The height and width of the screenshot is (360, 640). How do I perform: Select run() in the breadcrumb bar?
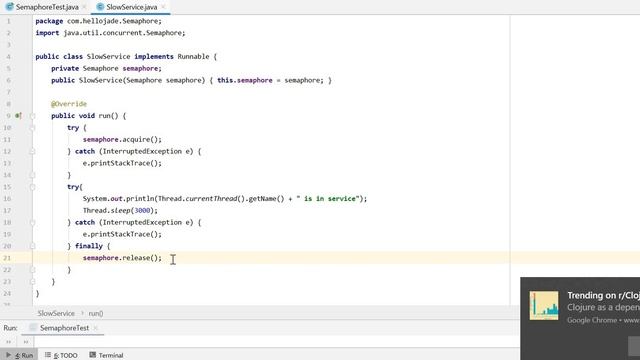click(x=96, y=313)
